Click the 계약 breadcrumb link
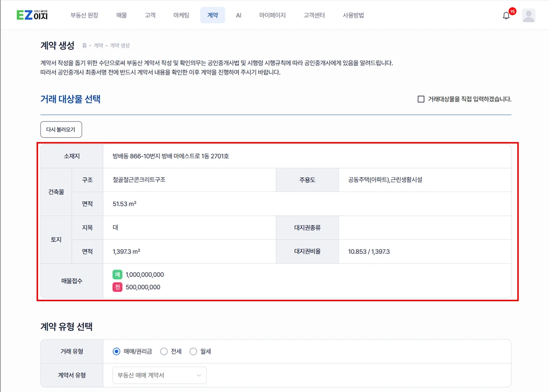This screenshot has height=392, width=549. 98,45
